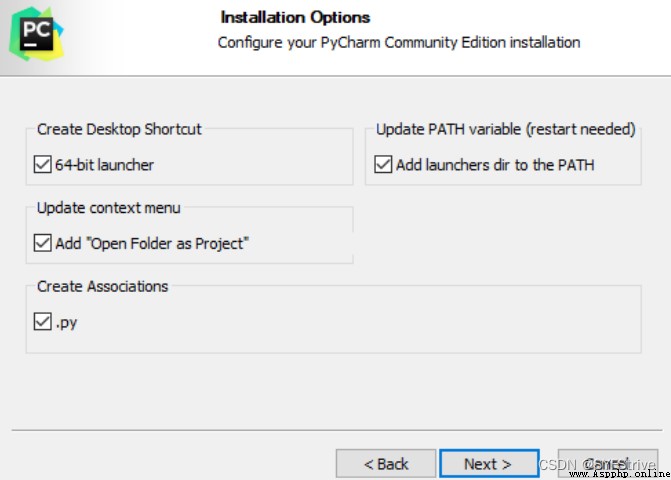
Task: Proceed with the Next > button
Action: [489, 464]
